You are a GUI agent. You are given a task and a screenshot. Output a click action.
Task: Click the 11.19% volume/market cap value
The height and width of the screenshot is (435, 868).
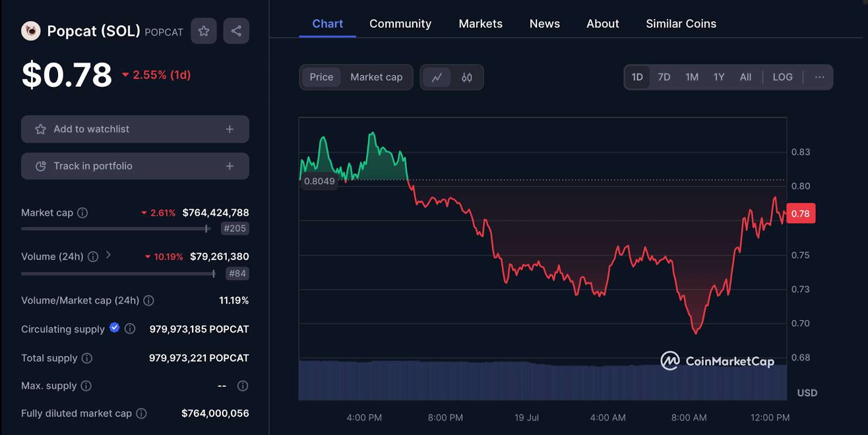tap(234, 300)
